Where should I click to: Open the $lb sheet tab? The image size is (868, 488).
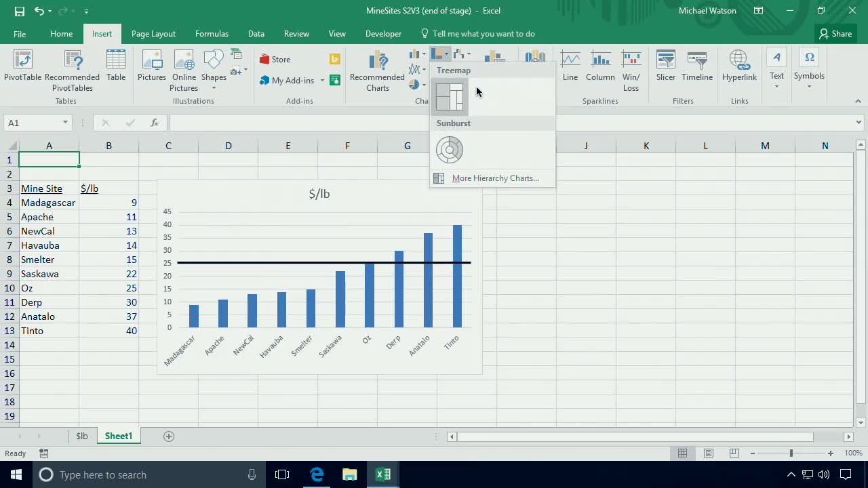(81, 436)
